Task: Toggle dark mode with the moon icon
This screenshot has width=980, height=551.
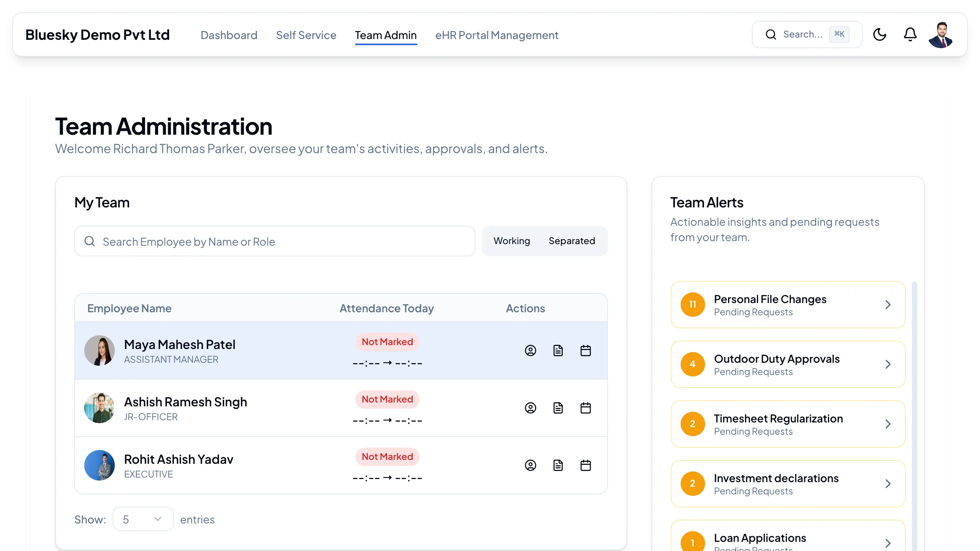Action: (880, 34)
